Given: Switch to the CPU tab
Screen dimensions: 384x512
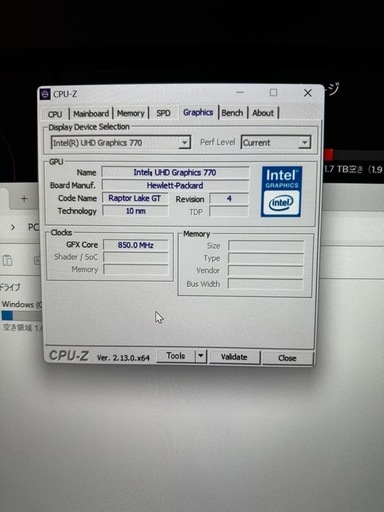Looking at the screenshot, I should (x=55, y=114).
